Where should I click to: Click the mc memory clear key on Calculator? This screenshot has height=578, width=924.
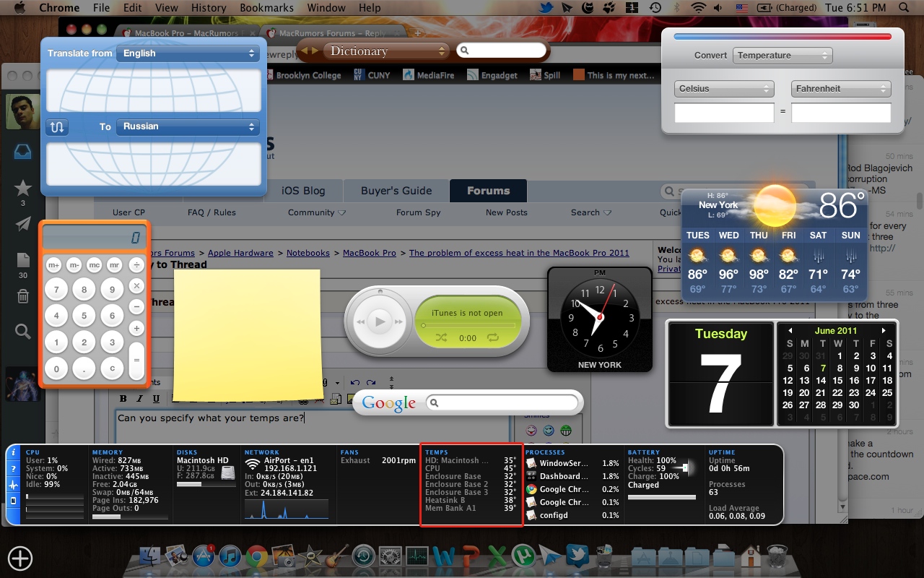[x=94, y=265]
